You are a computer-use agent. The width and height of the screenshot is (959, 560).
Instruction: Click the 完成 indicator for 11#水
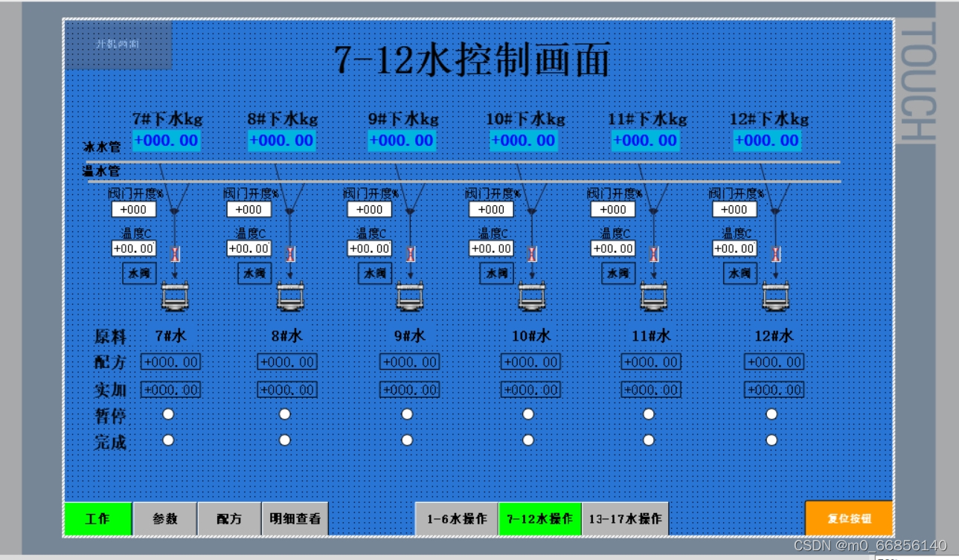pyautogui.click(x=649, y=440)
